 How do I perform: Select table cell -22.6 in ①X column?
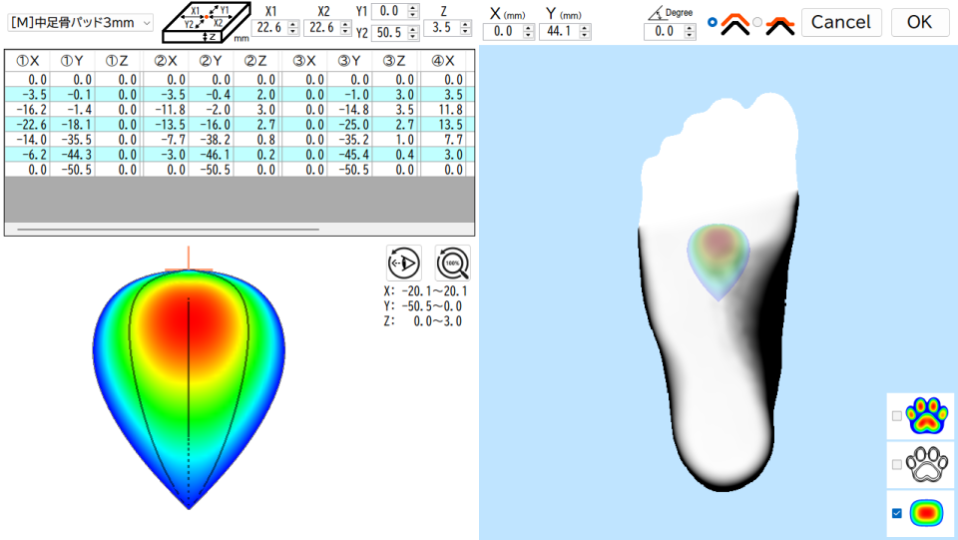[27, 125]
